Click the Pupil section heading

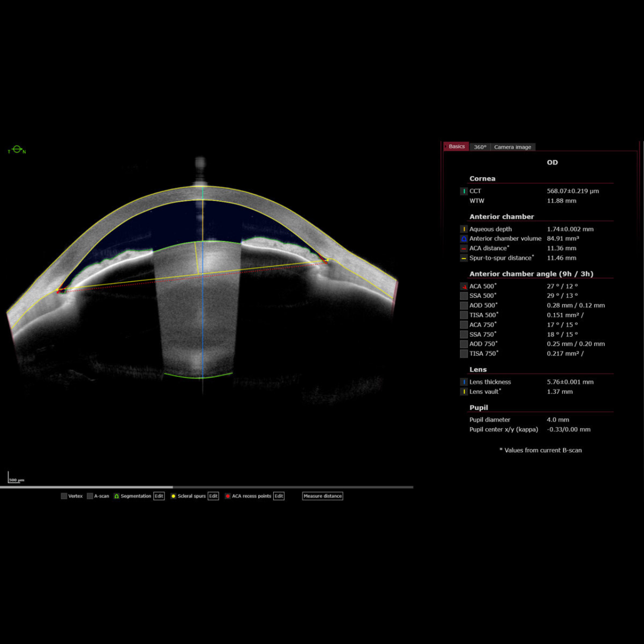tap(478, 408)
